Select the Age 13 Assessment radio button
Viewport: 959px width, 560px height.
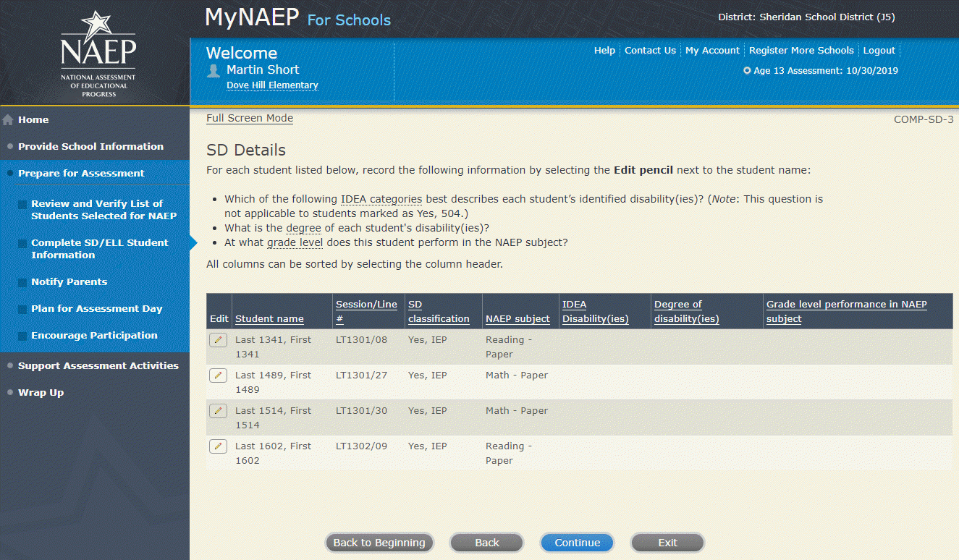[x=747, y=71]
